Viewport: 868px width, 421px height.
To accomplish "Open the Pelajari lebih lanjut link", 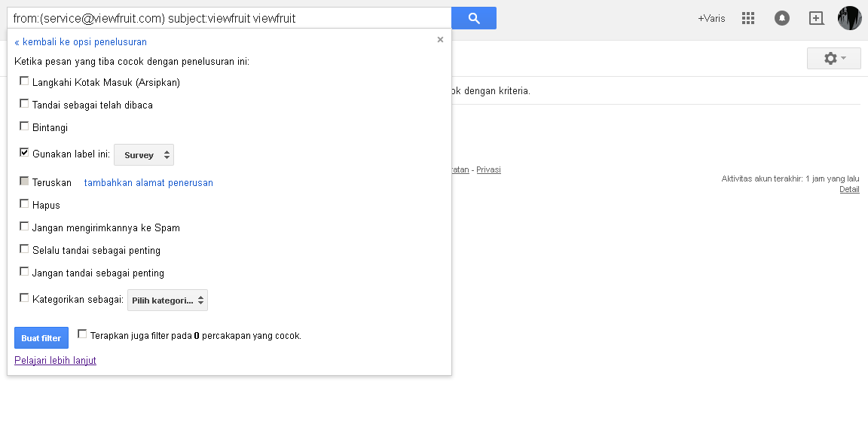I will (55, 361).
